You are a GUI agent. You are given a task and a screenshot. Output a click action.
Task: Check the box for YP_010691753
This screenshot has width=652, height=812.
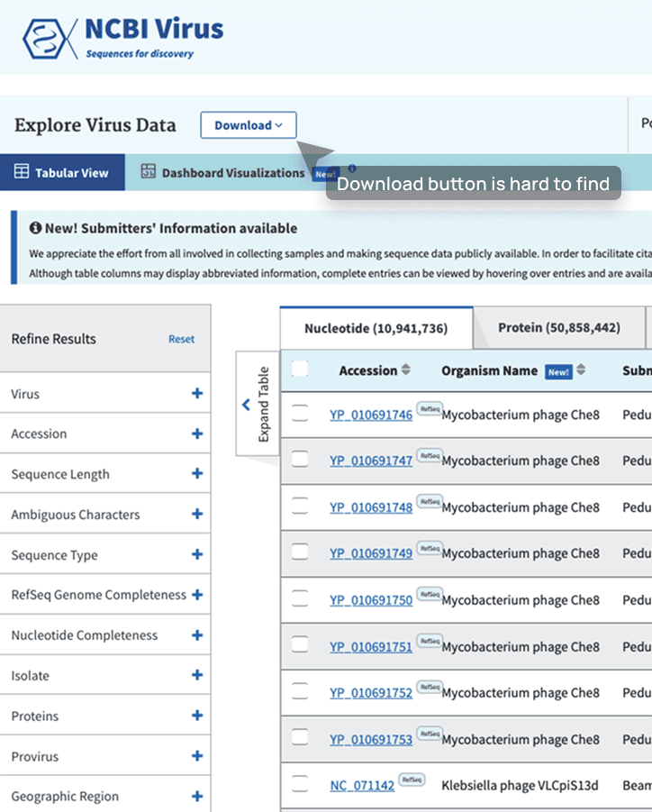pos(300,737)
